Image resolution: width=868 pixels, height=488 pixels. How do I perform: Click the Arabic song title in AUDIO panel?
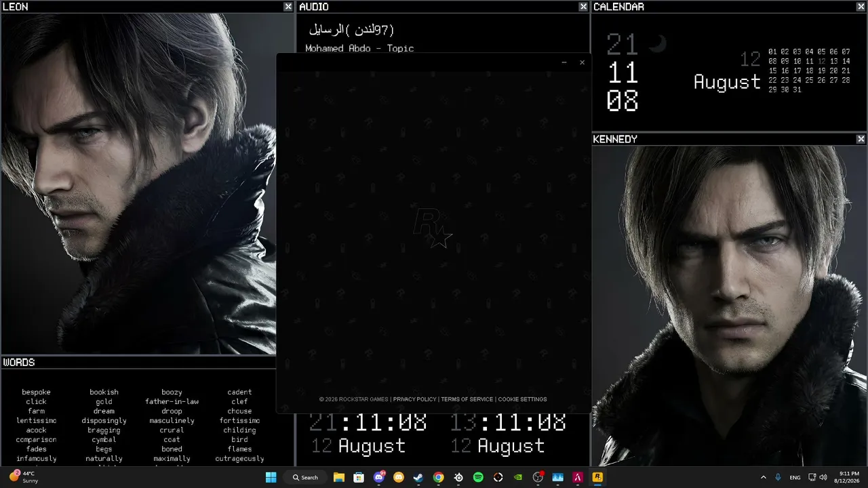coord(351,30)
